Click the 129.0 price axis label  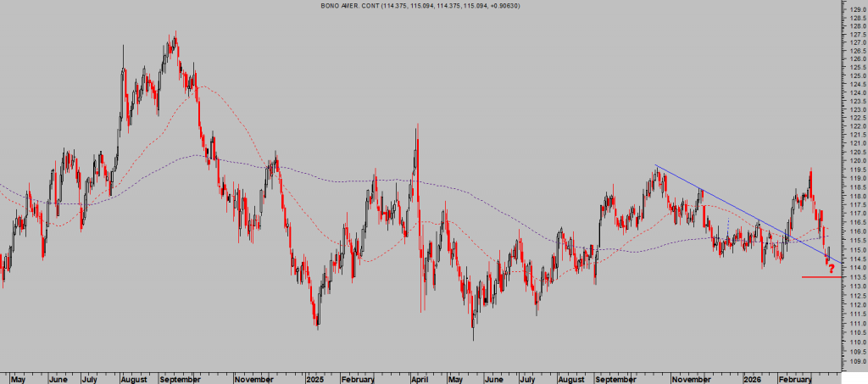coord(856,8)
